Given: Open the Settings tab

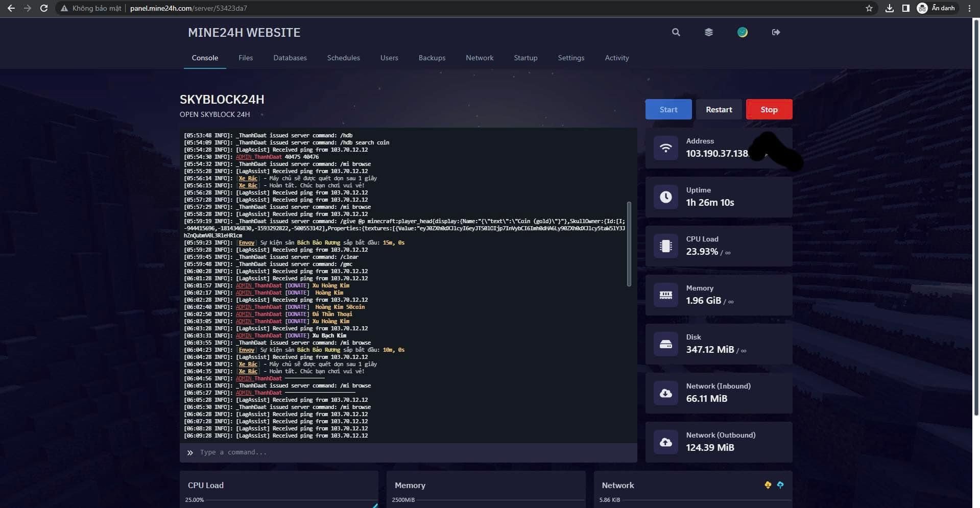Looking at the screenshot, I should click(x=571, y=58).
